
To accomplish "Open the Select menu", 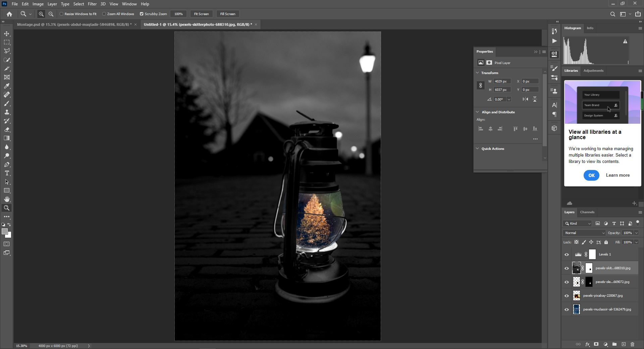I will point(78,4).
